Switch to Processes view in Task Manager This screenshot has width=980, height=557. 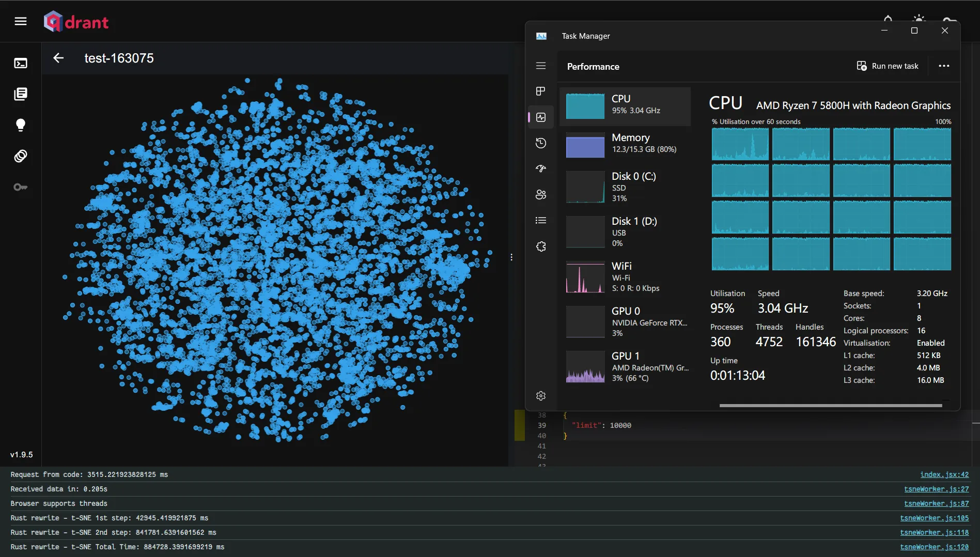[540, 91]
